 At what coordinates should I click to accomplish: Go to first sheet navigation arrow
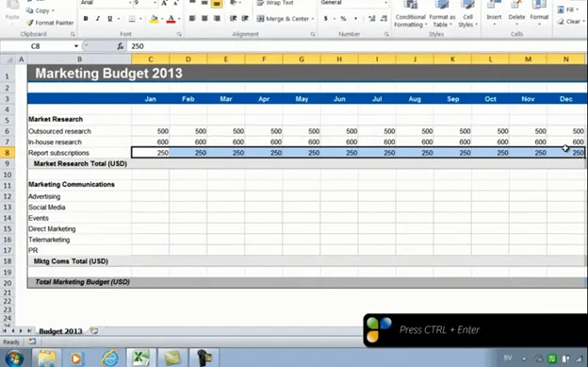[x=5, y=331]
